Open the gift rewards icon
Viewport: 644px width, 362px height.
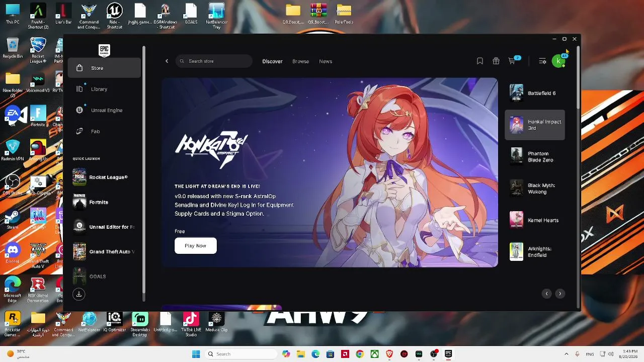pos(496,61)
